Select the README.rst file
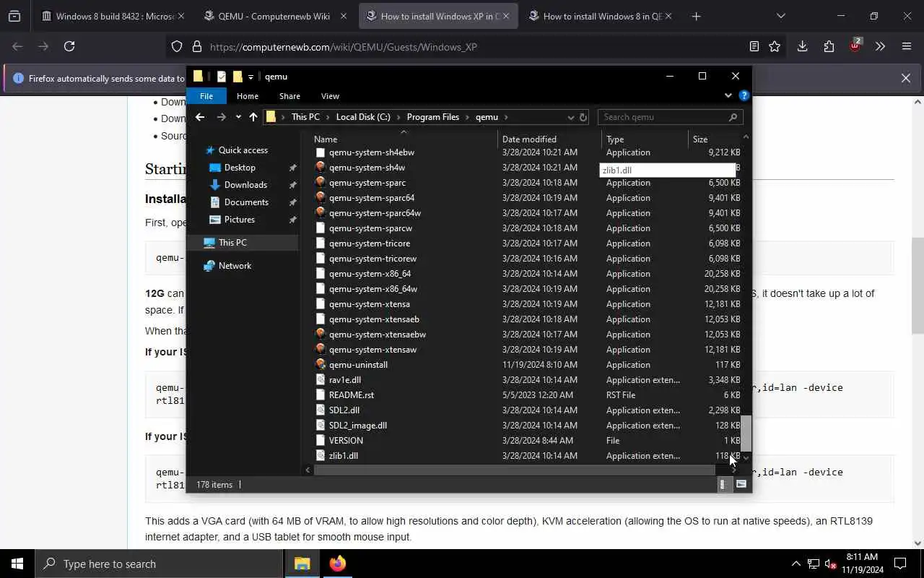Screen dimensions: 924x578 click(352, 395)
